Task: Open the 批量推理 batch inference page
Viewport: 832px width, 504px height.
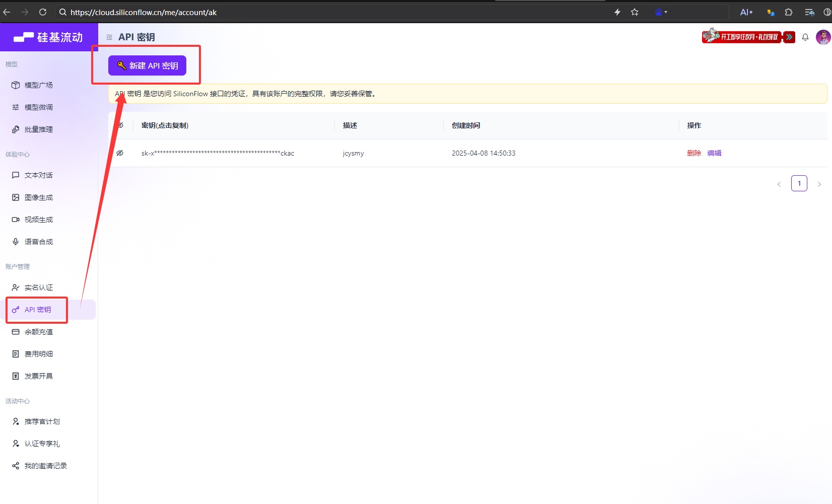Action: point(38,129)
